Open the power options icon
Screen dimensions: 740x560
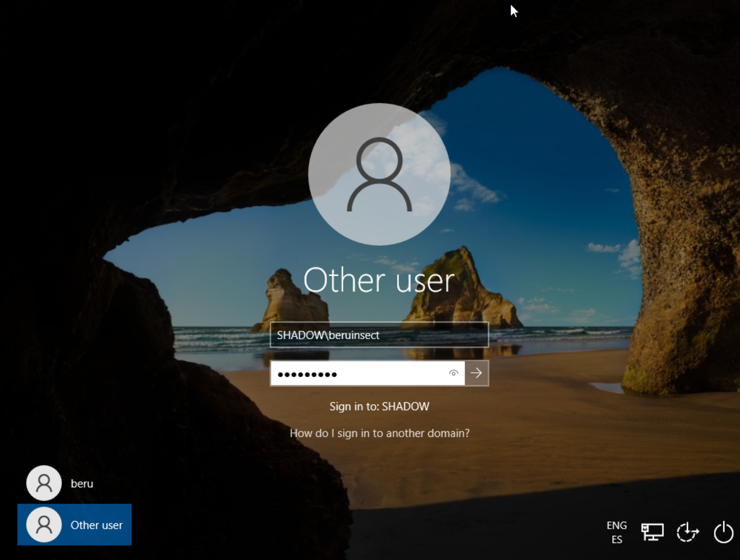click(723, 532)
